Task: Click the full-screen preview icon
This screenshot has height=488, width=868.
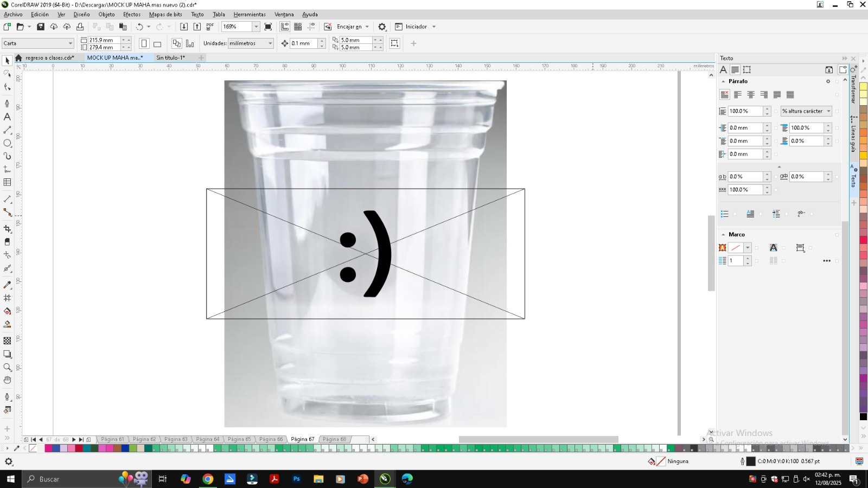Action: pos(268,27)
